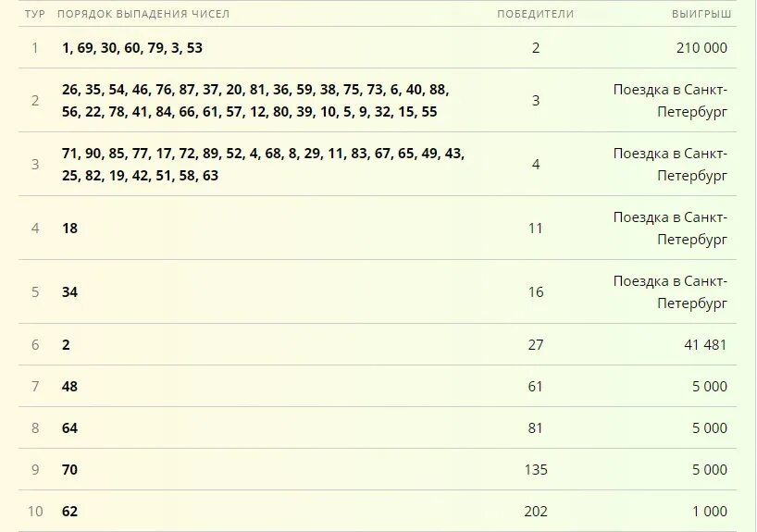Screen dimensions: 757x532
Task: Click the winners count 4 in round 3
Action: click(536, 164)
